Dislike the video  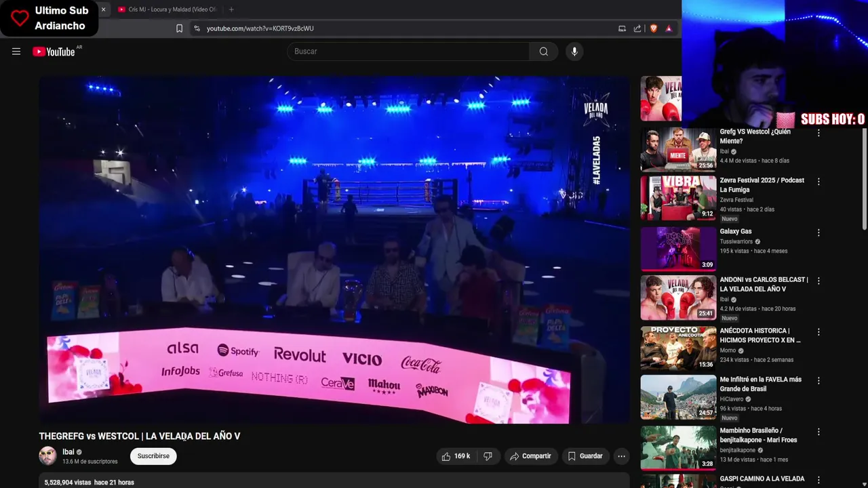pos(488,456)
